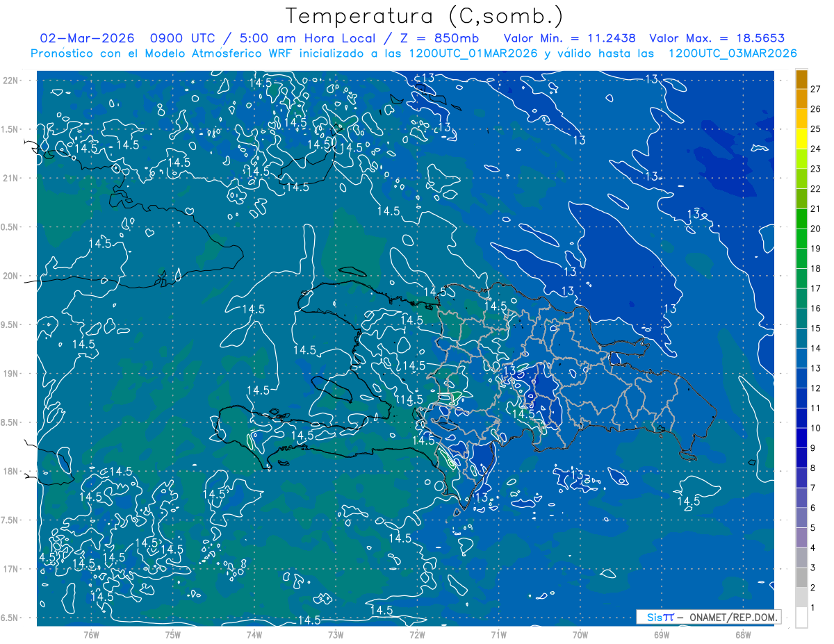Click the lavender swatch between 4 and 5
Image resolution: width=834 pixels, height=644 pixels.
pyautogui.click(x=801, y=538)
